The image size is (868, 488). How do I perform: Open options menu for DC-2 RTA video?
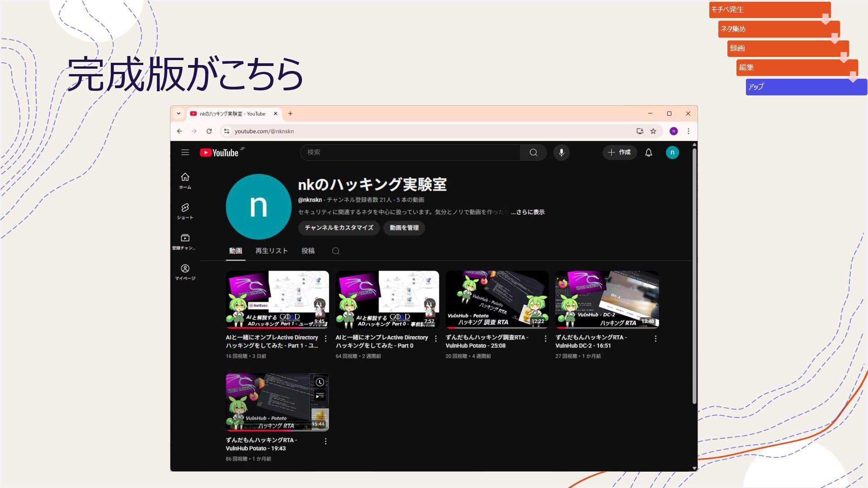pyautogui.click(x=656, y=338)
